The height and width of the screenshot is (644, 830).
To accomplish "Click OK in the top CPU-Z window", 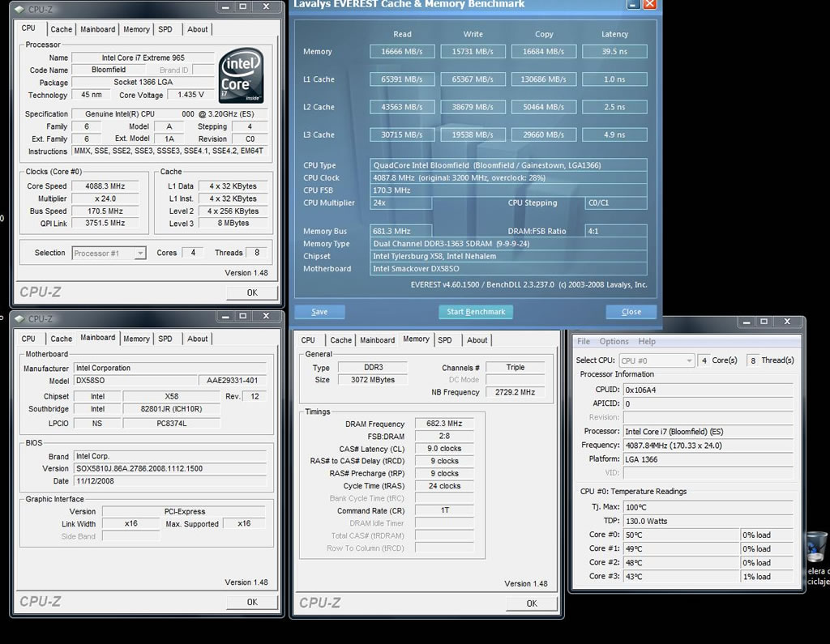I will coord(252,292).
